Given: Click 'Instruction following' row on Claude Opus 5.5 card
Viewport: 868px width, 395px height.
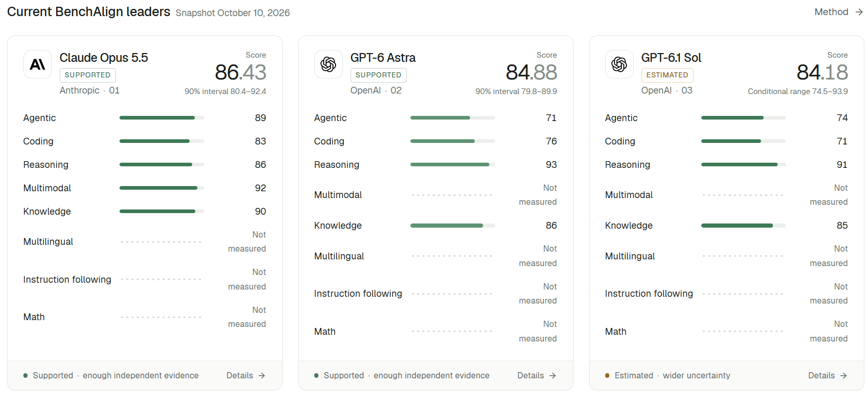Looking at the screenshot, I should click(x=145, y=280).
